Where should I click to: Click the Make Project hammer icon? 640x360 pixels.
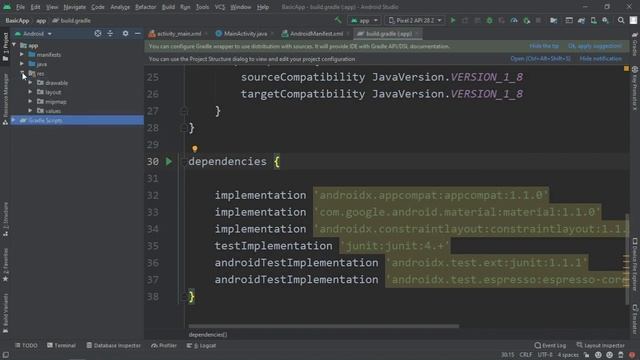(338, 20)
